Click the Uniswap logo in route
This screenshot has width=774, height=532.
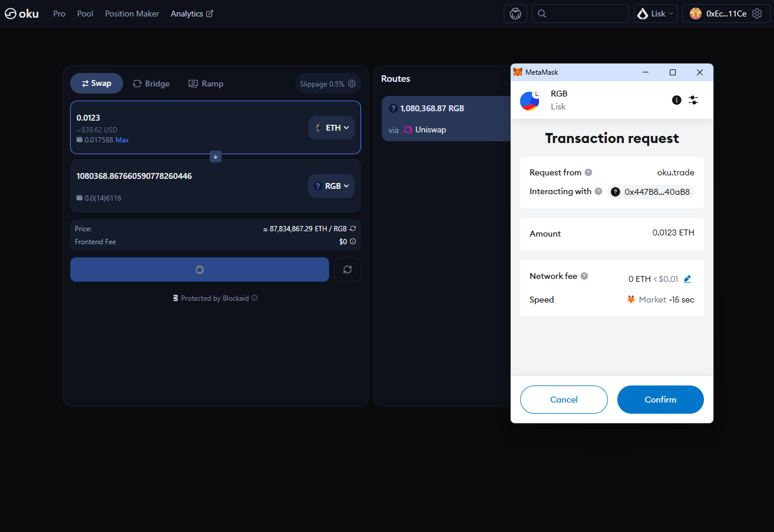(x=408, y=129)
